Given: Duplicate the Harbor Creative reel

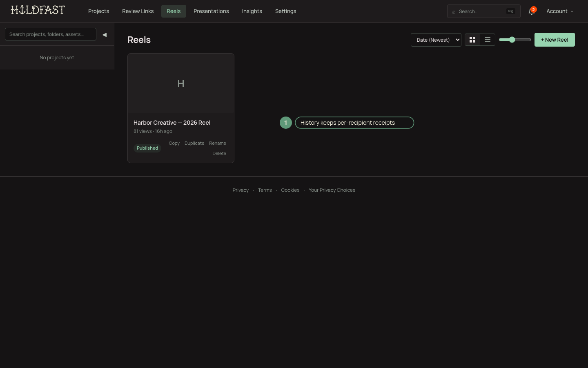Looking at the screenshot, I should pos(194,143).
